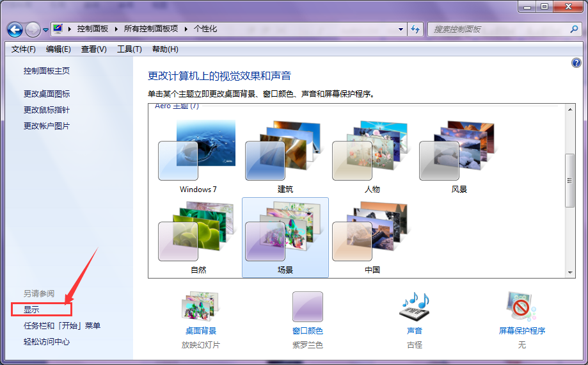Open the address bar history dropdown
The height and width of the screenshot is (365, 588).
click(x=401, y=29)
